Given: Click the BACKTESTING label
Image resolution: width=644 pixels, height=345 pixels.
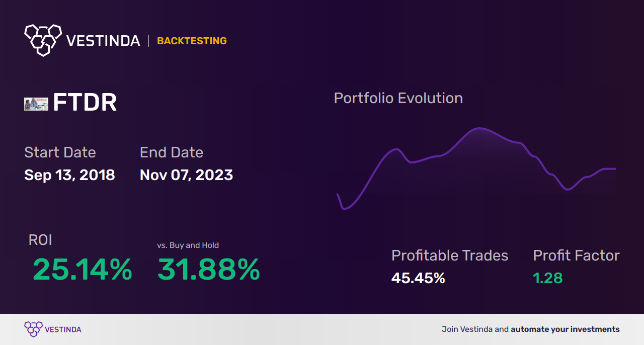Looking at the screenshot, I should pos(192,41).
